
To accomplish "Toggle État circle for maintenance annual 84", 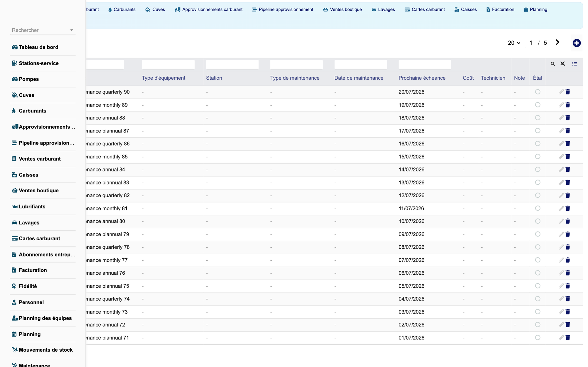I will (538, 169).
